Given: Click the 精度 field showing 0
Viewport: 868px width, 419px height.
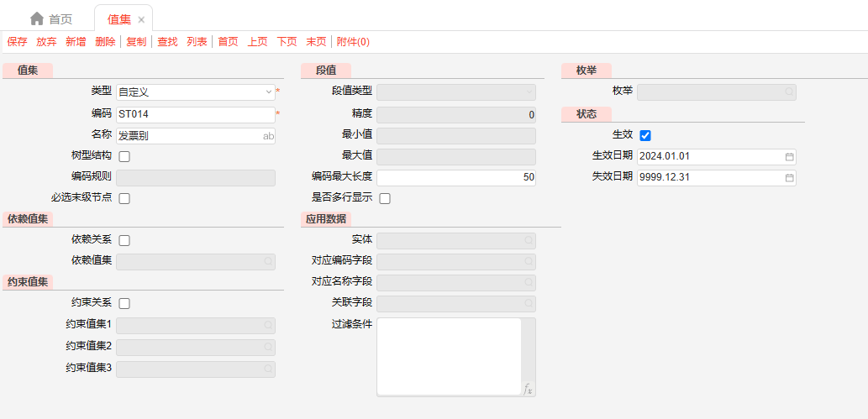Looking at the screenshot, I should tap(456, 114).
